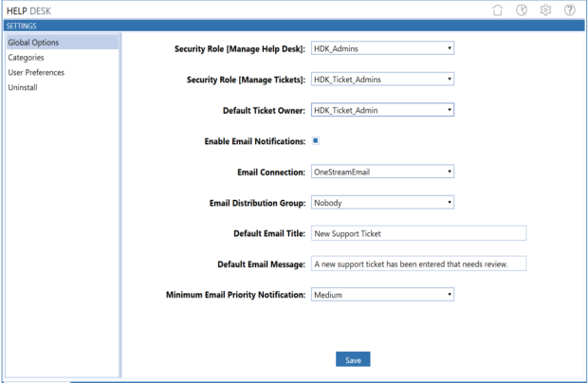
Task: Open the Email Connection dropdown
Action: 382,172
